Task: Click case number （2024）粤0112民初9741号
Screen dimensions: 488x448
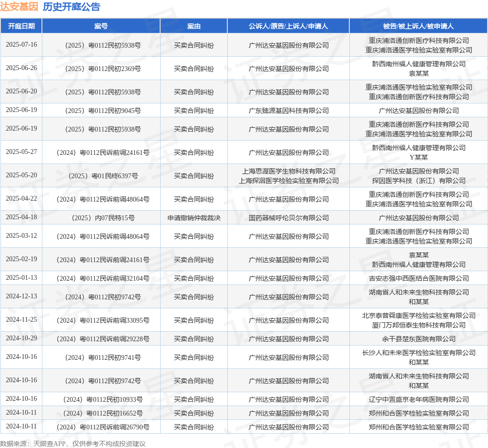Action: pyautogui.click(x=101, y=358)
